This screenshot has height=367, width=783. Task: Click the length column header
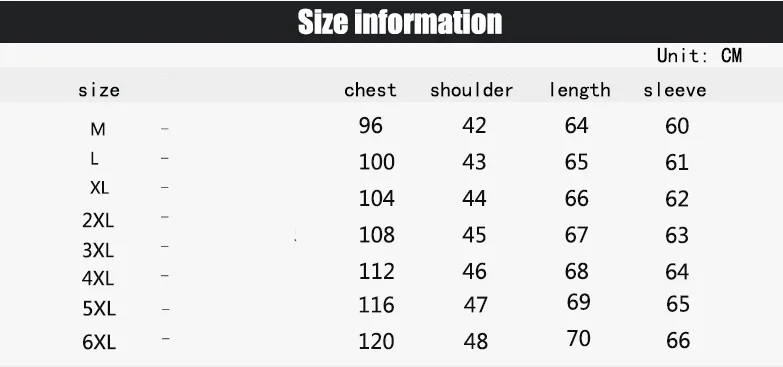click(x=579, y=90)
